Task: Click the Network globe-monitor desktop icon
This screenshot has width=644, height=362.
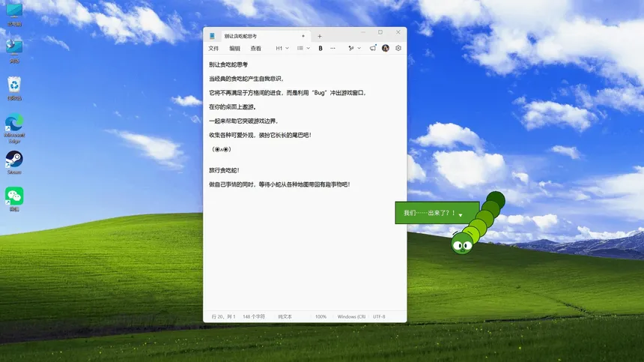Action: pyautogui.click(x=14, y=51)
